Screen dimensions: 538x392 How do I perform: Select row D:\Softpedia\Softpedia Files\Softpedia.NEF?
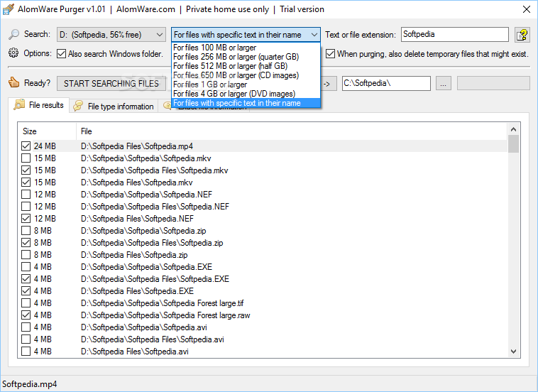(263, 207)
